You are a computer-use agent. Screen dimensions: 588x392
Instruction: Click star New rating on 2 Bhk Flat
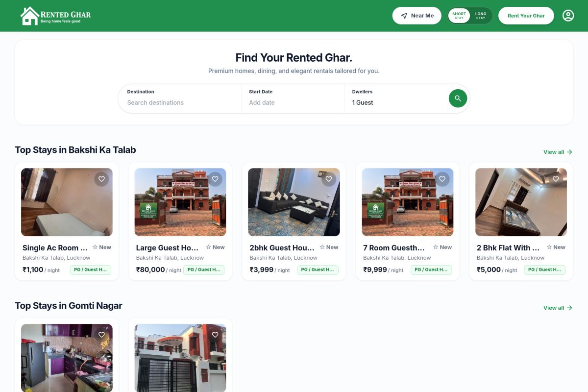pyautogui.click(x=556, y=247)
